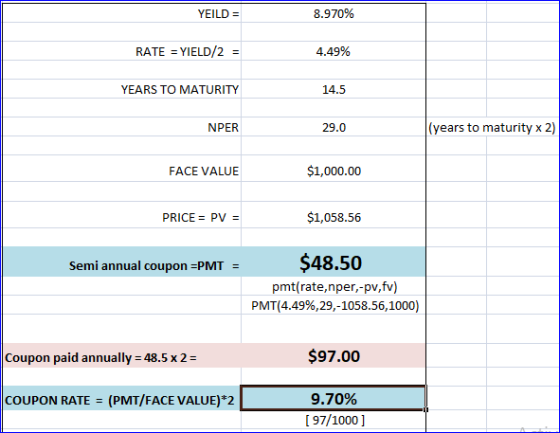This screenshot has width=560, height=433.
Task: Click the 4.49% rate cell
Action: point(333,52)
